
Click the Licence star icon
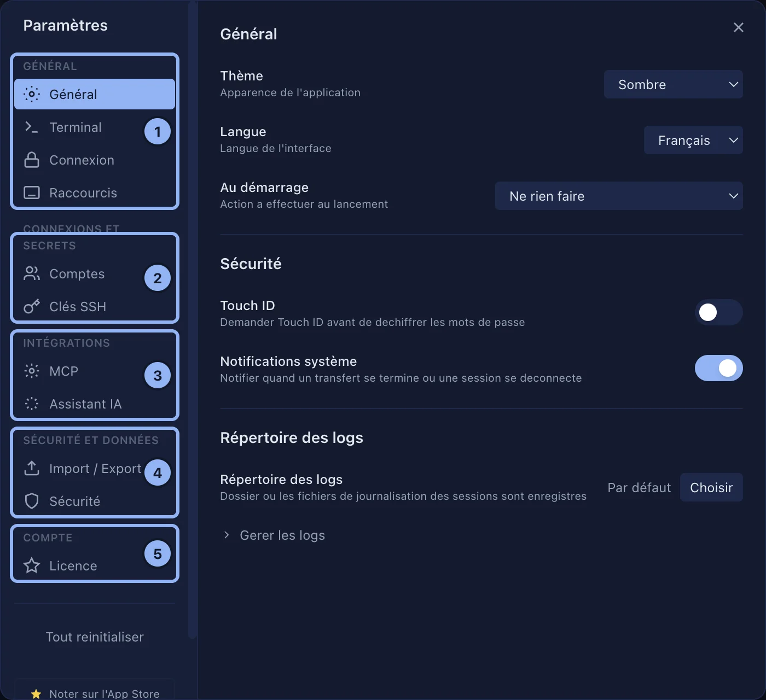click(32, 566)
